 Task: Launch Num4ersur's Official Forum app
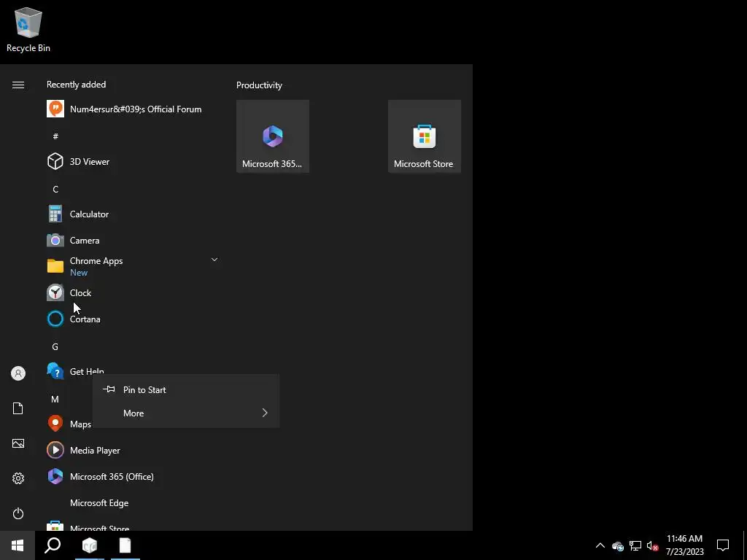[x=124, y=109]
